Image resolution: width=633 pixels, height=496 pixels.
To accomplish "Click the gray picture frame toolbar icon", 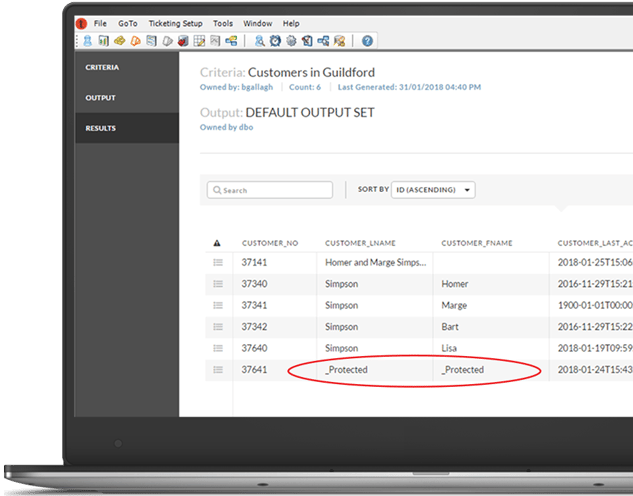I will (x=215, y=41).
